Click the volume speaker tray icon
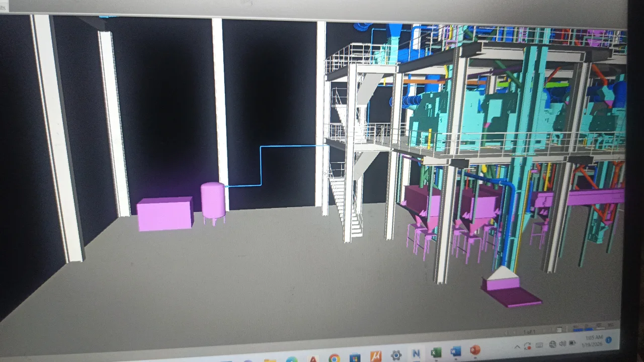 tap(562, 343)
